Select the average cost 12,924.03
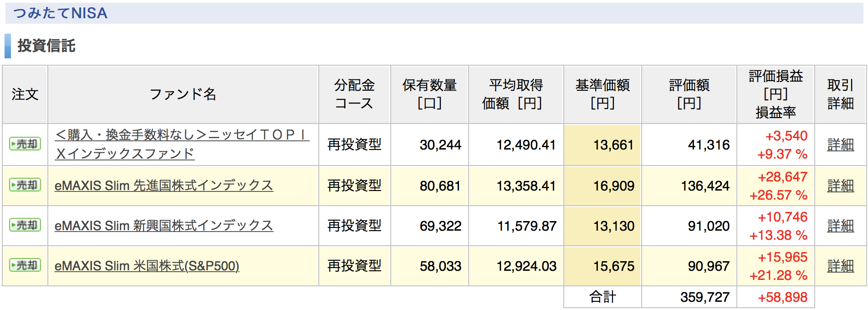 526,266
